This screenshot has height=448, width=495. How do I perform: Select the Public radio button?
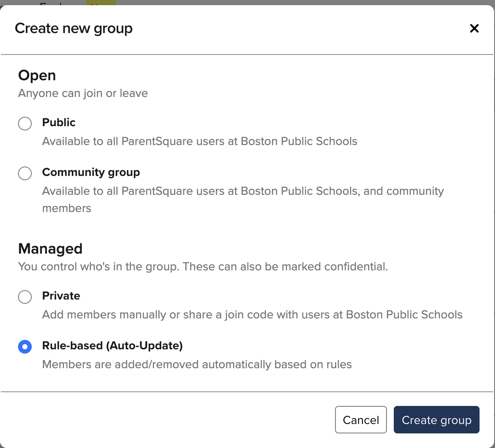pyautogui.click(x=25, y=124)
